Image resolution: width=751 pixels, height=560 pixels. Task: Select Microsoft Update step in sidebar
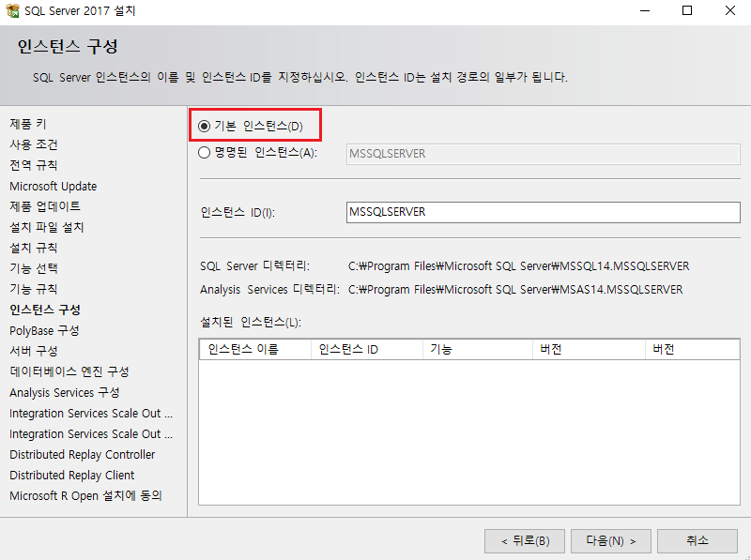[x=54, y=186]
